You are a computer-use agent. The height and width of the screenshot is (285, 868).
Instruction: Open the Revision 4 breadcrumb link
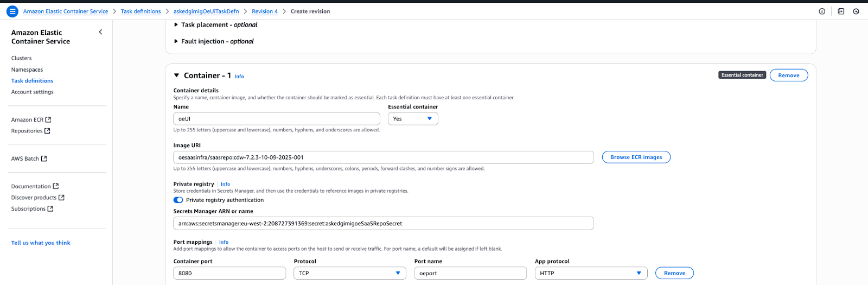(264, 11)
